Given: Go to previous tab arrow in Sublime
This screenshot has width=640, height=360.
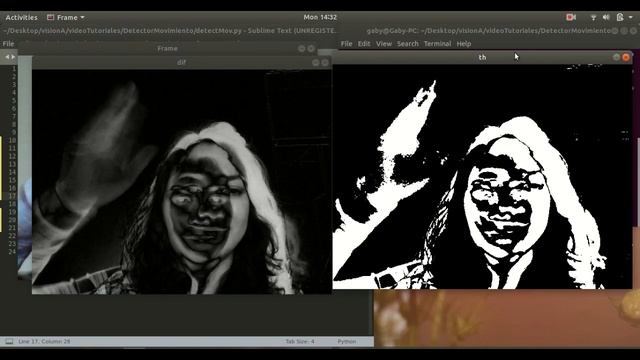Looking at the screenshot, I should point(7,57).
